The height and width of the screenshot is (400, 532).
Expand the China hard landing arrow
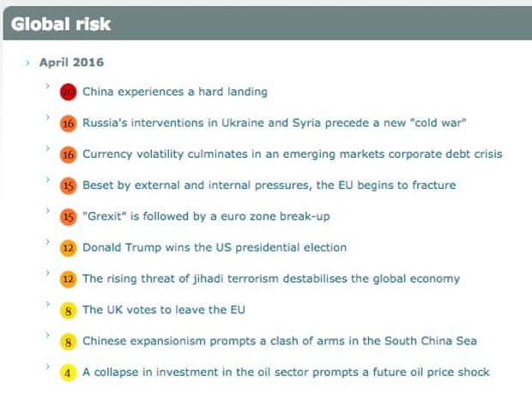click(x=49, y=86)
